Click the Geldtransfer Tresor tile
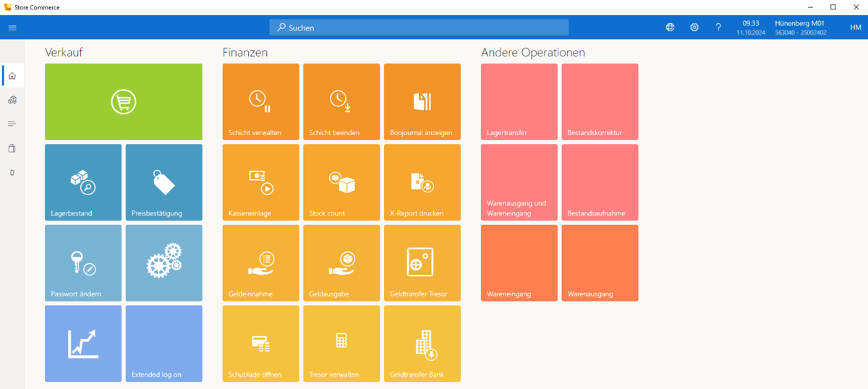 coord(422,262)
